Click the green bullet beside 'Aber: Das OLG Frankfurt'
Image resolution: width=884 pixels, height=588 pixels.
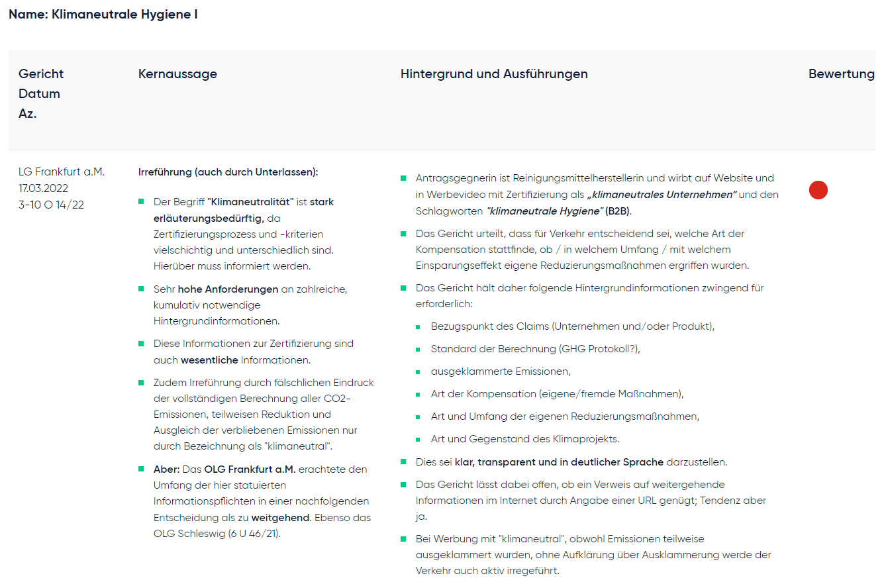point(141,469)
